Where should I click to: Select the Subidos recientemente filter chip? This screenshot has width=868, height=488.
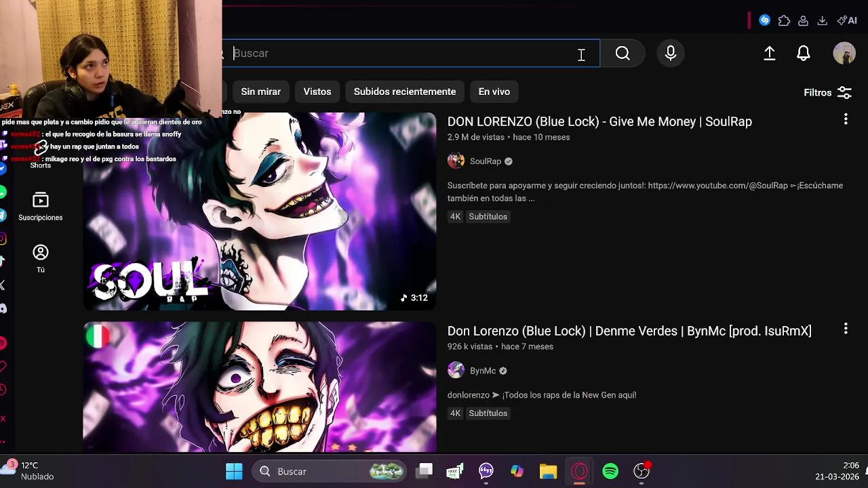coord(405,91)
